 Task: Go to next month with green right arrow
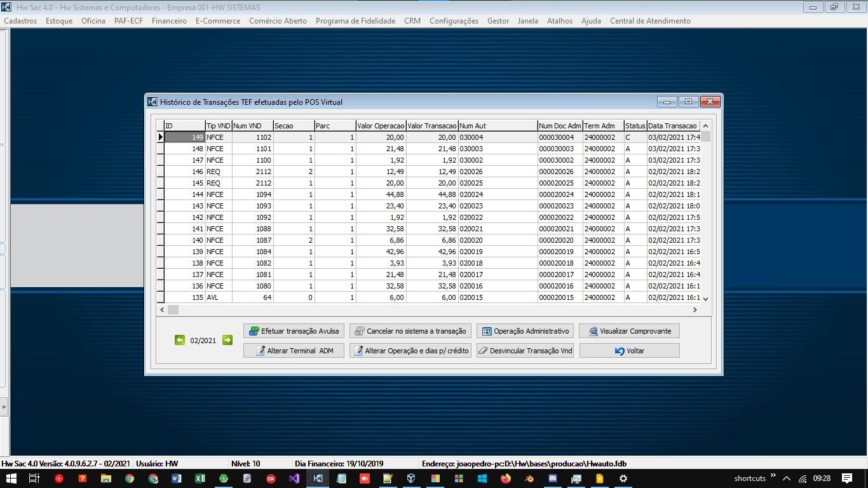(227, 340)
